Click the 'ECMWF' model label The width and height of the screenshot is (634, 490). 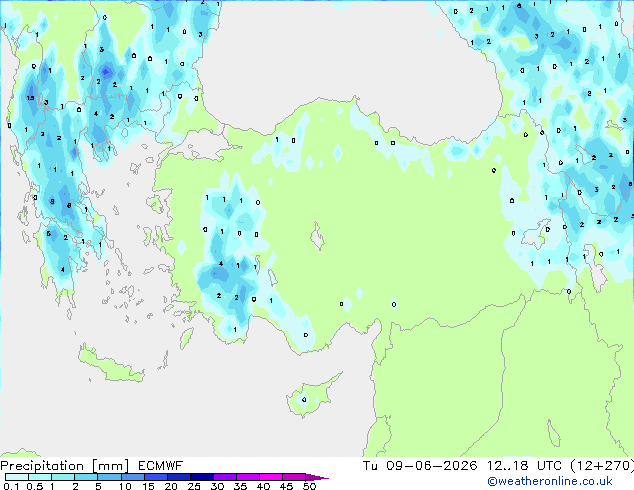(x=161, y=466)
